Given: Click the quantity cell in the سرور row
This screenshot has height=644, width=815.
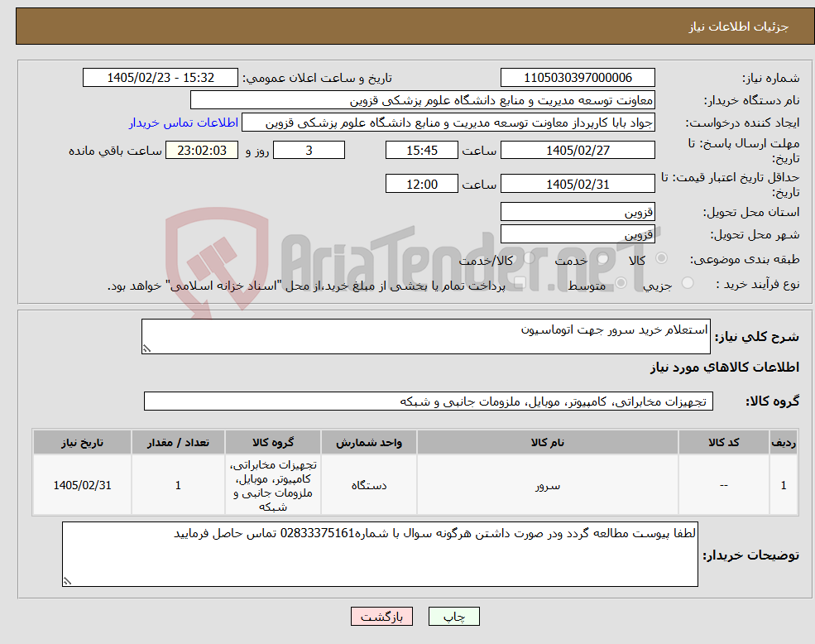Looking at the screenshot, I should coord(178,485).
